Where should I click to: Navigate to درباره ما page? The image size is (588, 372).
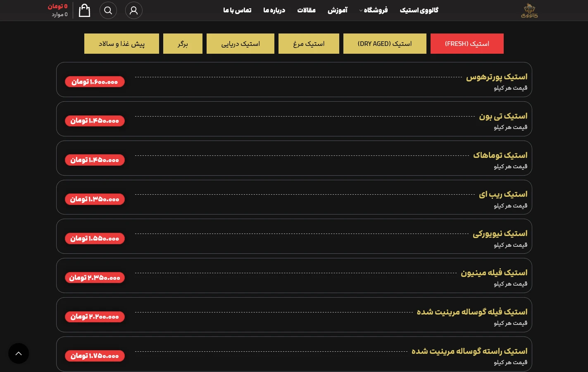click(274, 10)
